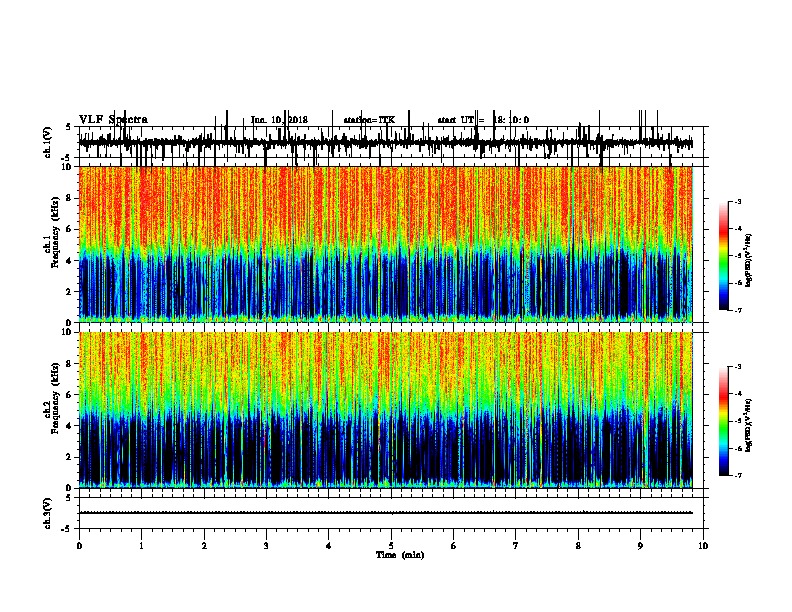
Task: Click the "6" minute tick label on time axis
Action: 454,545
